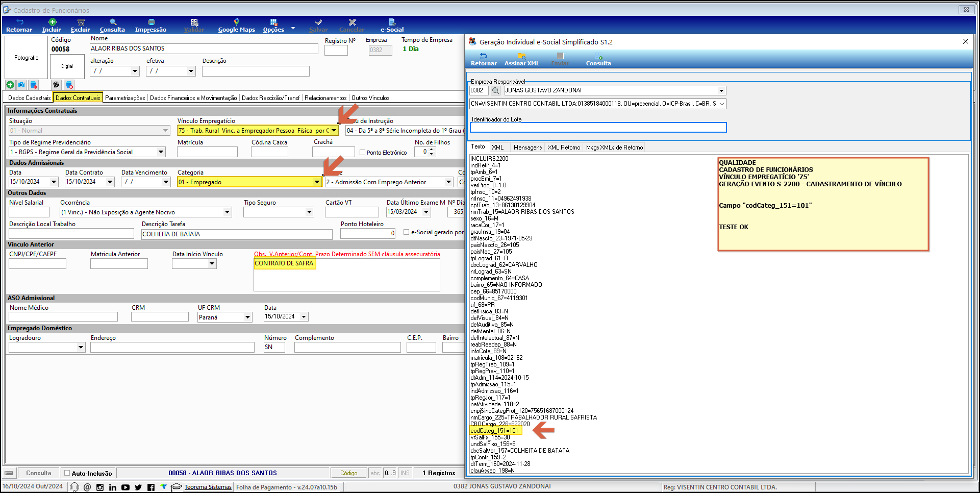Click Retornar in the Cadastro de Funcionários toolbar
This screenshot has width=980, height=493.
19,26
